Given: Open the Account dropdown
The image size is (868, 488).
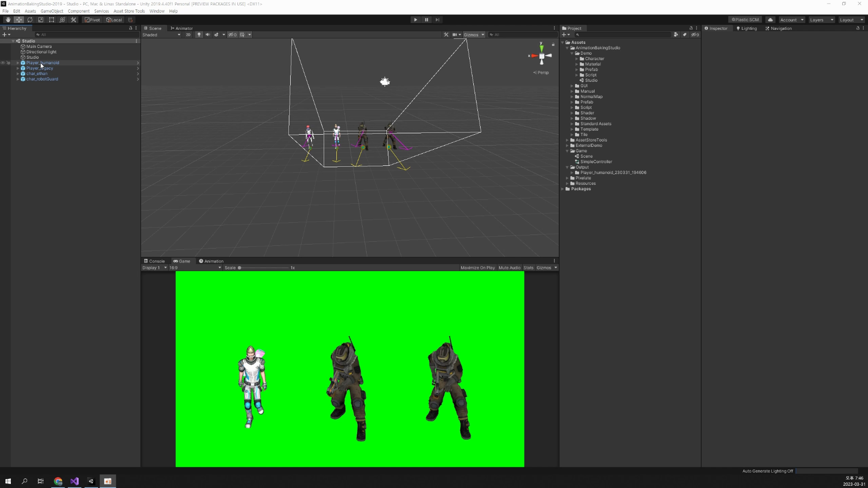Looking at the screenshot, I should tap(792, 20).
